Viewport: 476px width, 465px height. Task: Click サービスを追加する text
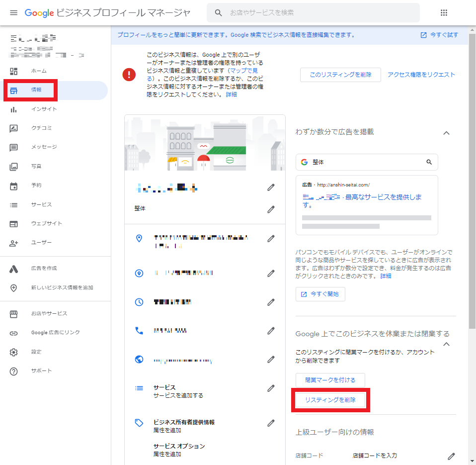178,396
